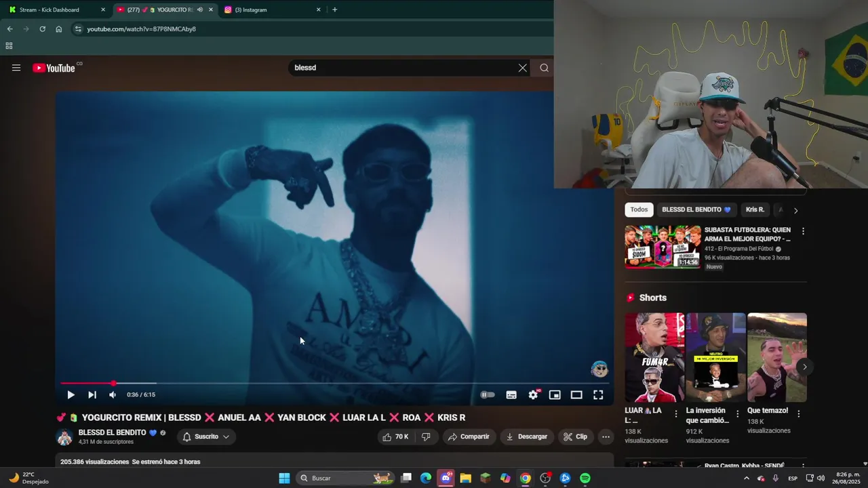Open options for LUAR LA L short
Screen dimensions: 868x488
tap(675, 413)
